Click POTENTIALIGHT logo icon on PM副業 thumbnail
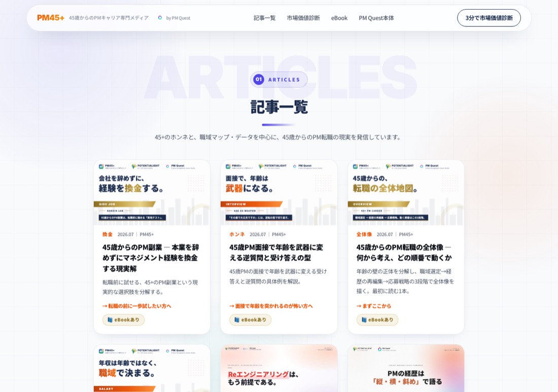 coord(134,166)
